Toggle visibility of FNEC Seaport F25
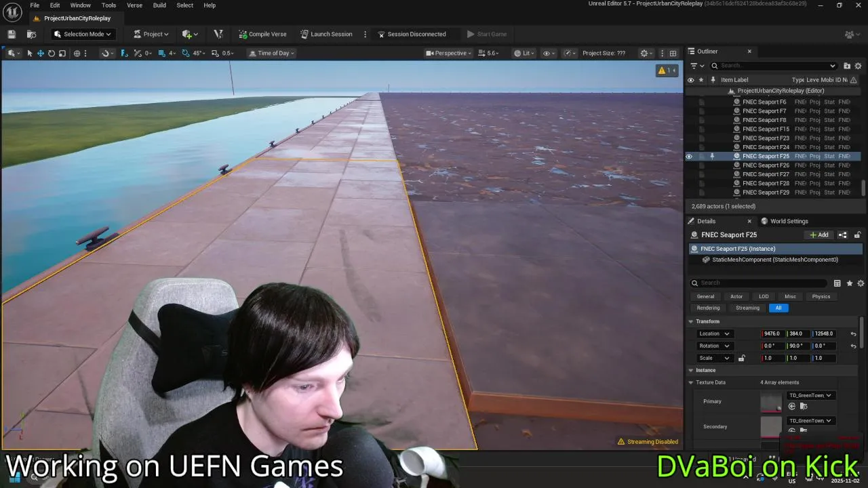 689,157
